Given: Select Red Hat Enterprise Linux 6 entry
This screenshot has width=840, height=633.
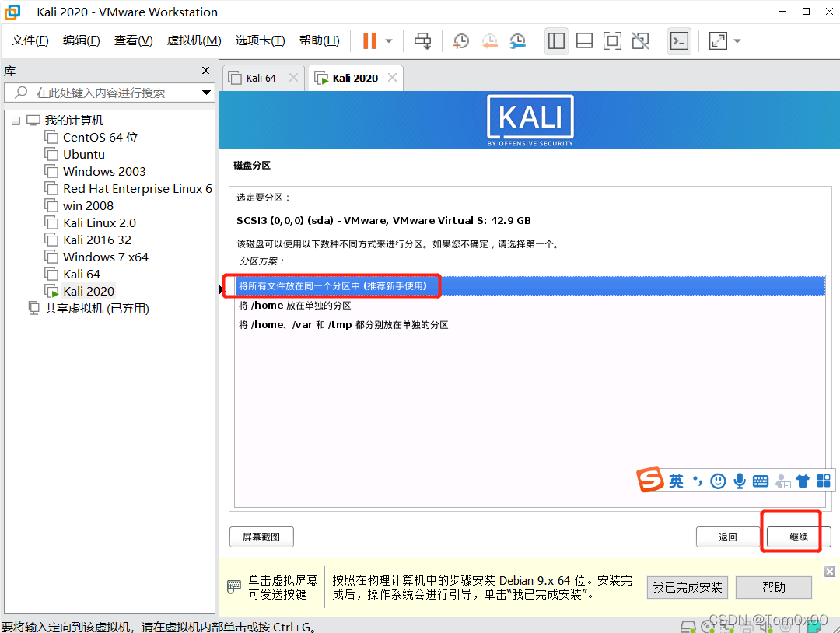Looking at the screenshot, I should (x=137, y=189).
